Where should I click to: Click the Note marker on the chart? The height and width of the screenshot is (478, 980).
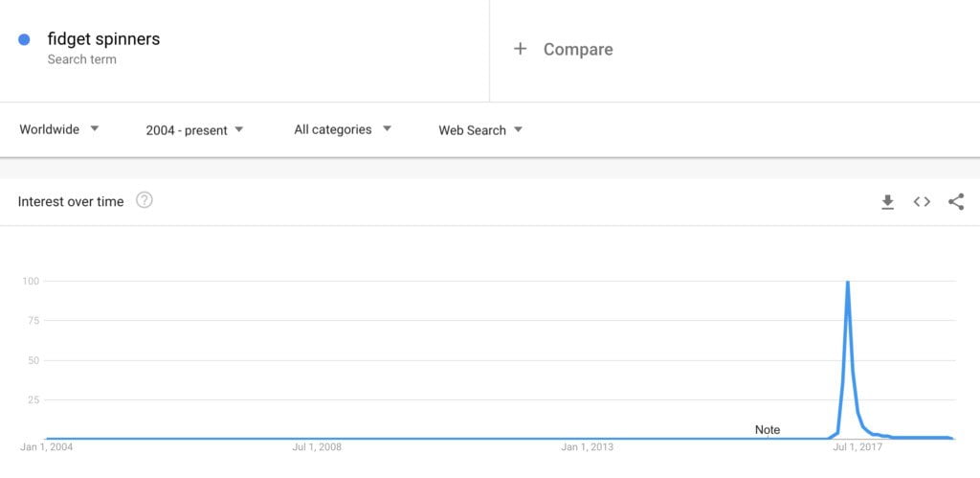[768, 430]
